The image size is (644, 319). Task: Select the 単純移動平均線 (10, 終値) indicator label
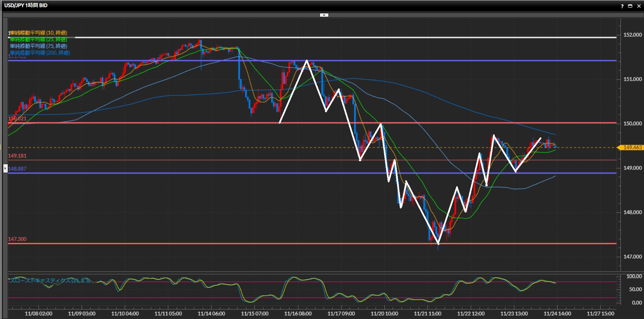tap(38, 33)
